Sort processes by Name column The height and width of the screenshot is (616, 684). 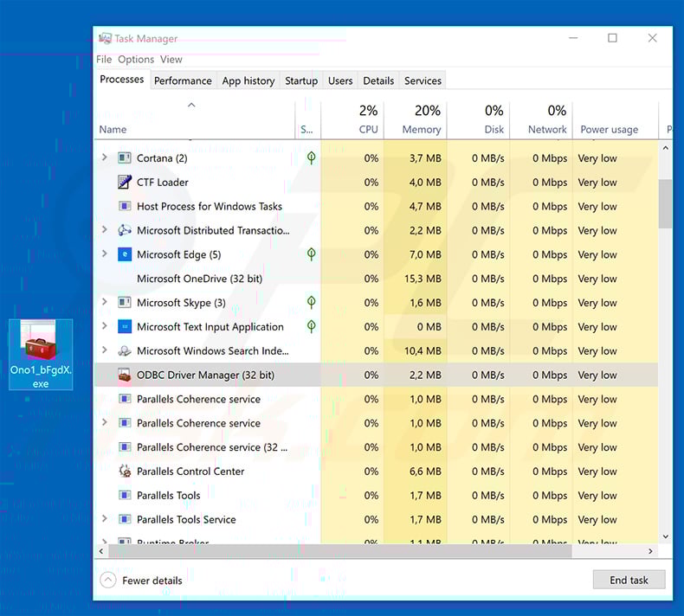tap(195, 120)
